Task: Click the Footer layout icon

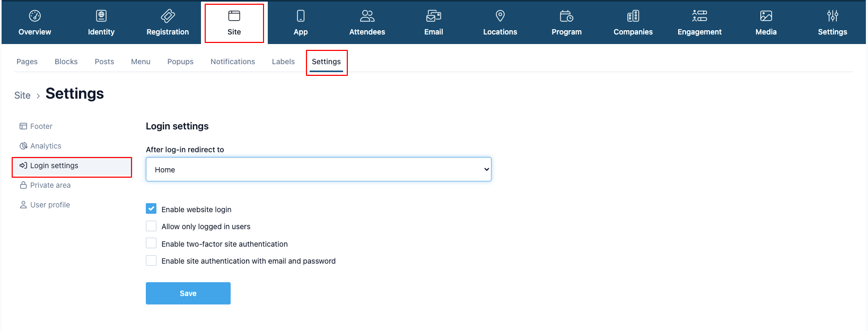Action: point(23,126)
